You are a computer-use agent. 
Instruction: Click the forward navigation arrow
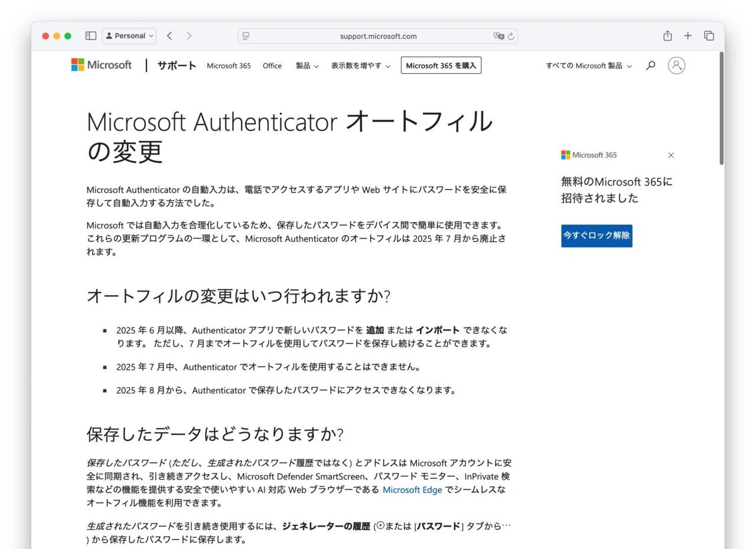[x=189, y=36]
